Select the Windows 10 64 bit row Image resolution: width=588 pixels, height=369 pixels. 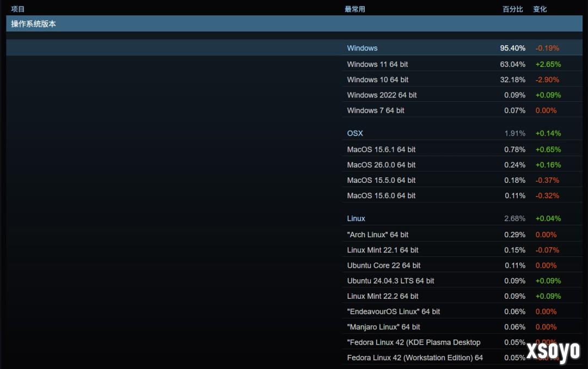(x=377, y=79)
